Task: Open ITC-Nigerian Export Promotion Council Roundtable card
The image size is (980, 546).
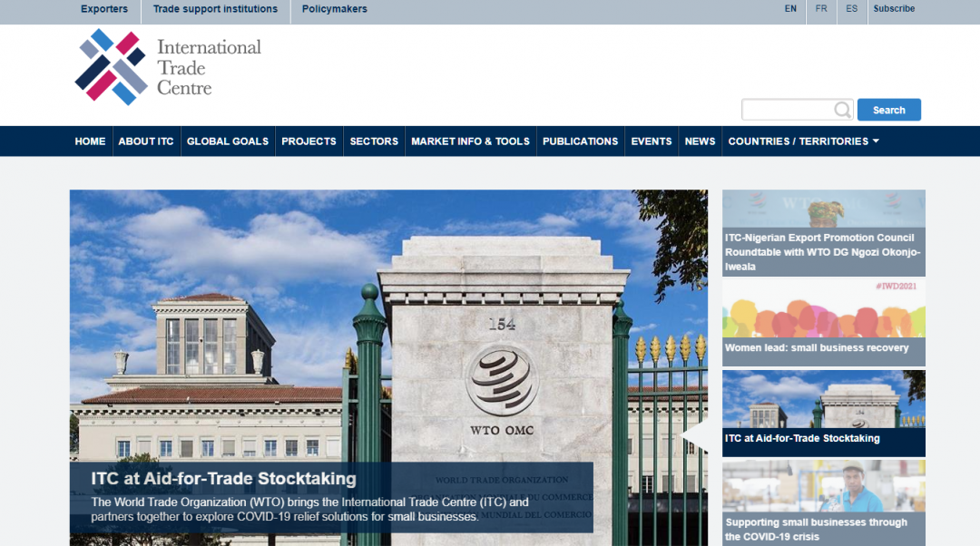Action: point(824,233)
